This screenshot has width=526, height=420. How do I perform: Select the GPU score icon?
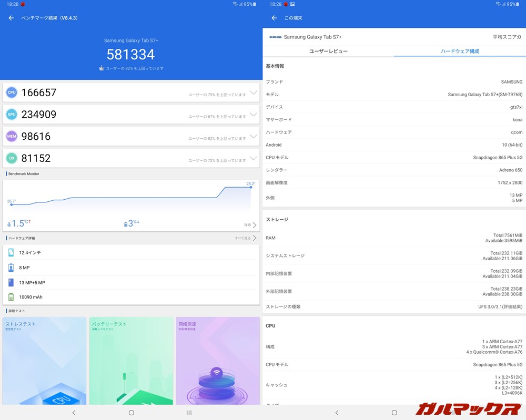point(12,114)
